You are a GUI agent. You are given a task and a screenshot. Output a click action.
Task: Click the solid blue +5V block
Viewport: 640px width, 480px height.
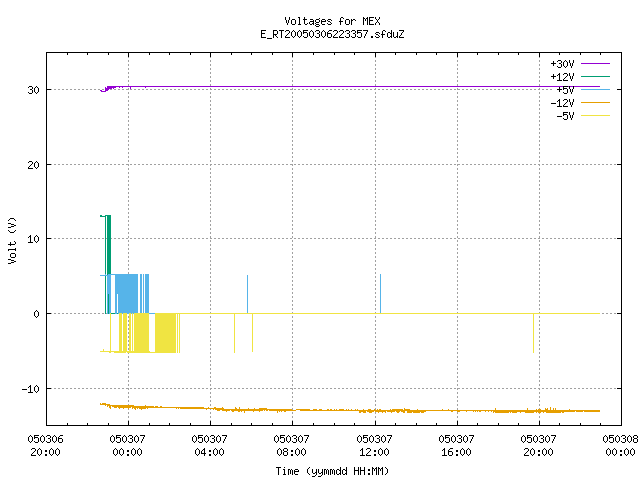127,294
